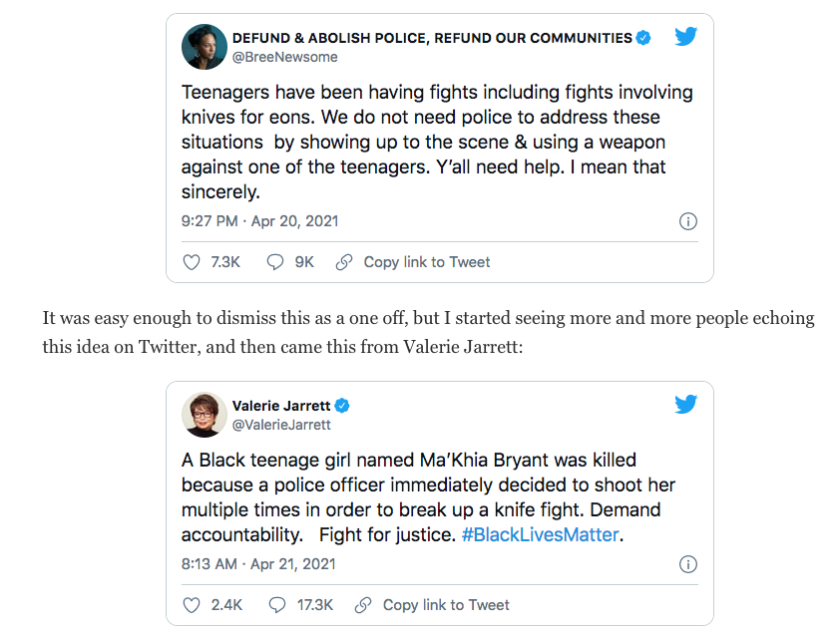Click Valerie Jarrett's profile picture
The height and width of the screenshot is (641, 840).
204,415
